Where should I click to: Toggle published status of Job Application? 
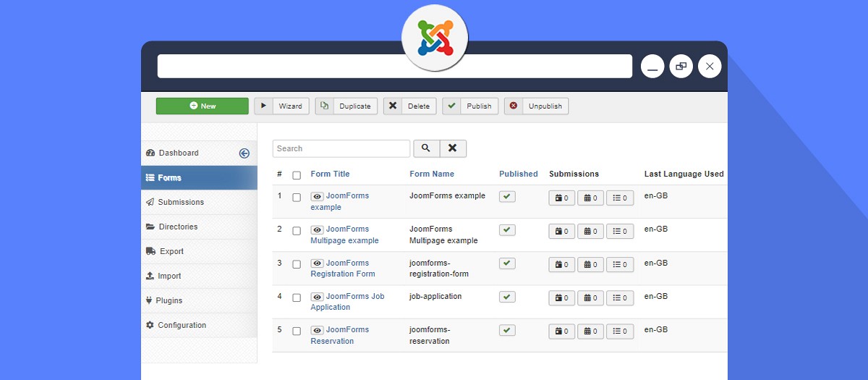point(508,297)
